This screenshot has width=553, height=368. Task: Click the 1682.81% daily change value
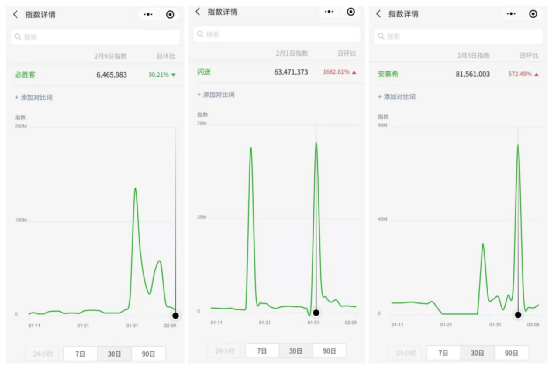click(x=336, y=72)
